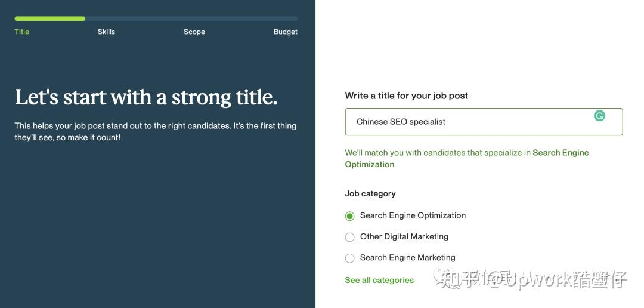This screenshot has width=644, height=308.
Task: Click the green filled progress bar segment
Action: pyautogui.click(x=49, y=19)
